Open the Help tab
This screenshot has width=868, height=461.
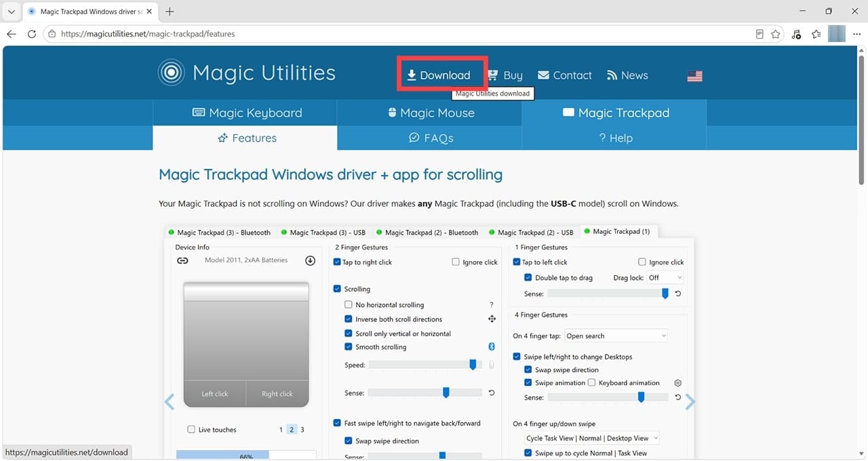[615, 138]
